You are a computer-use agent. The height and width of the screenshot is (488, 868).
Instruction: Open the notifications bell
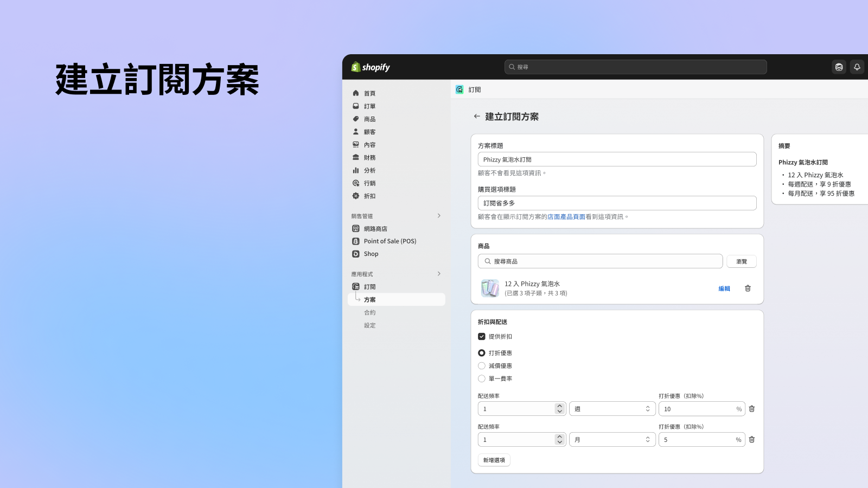pyautogui.click(x=857, y=67)
